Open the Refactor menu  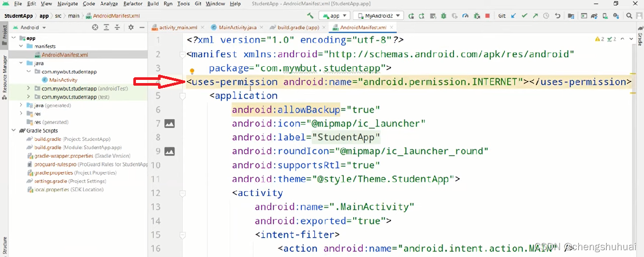[133, 4]
